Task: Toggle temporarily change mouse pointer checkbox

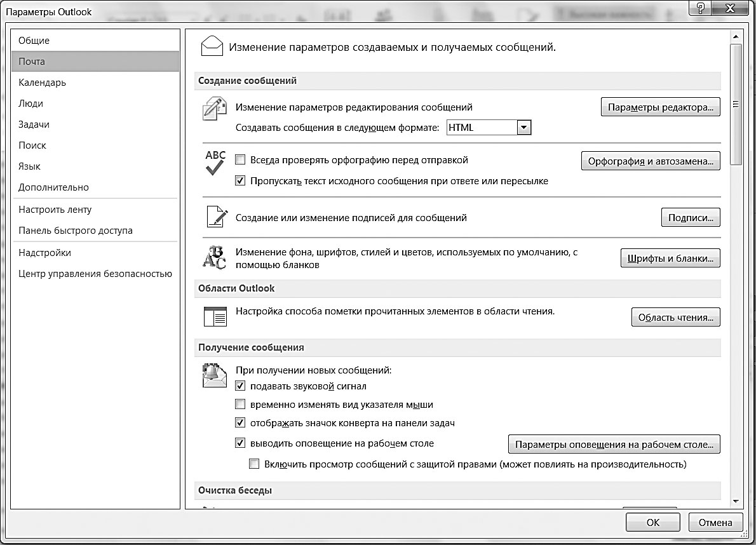Action: pos(240,404)
